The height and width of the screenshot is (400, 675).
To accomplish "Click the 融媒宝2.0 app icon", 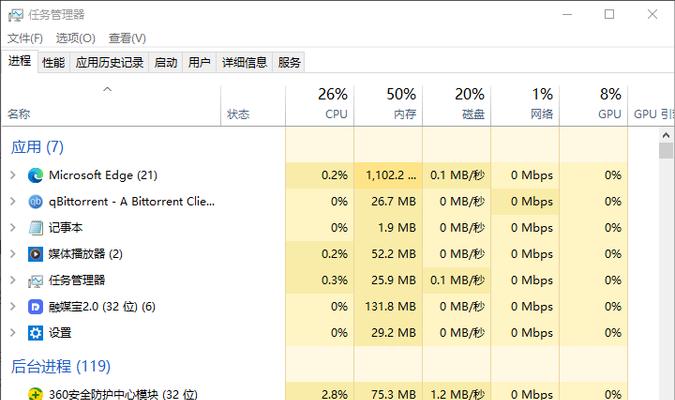I will [35, 307].
